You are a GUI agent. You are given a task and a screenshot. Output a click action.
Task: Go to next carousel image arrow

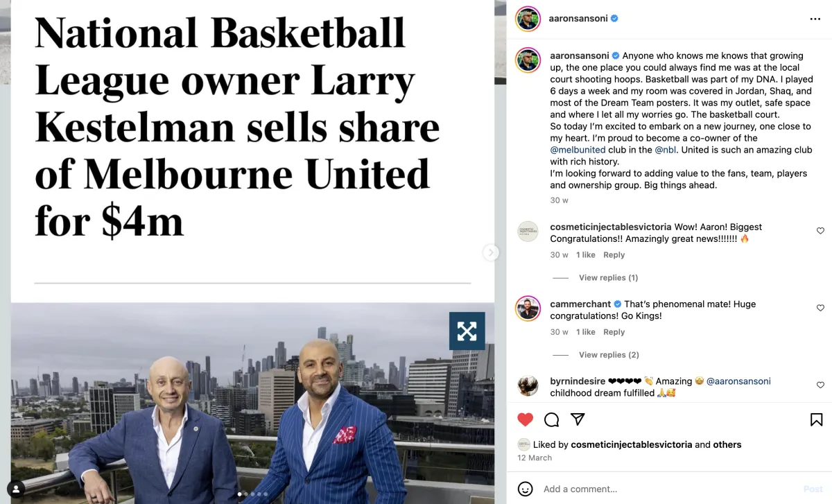[491, 252]
